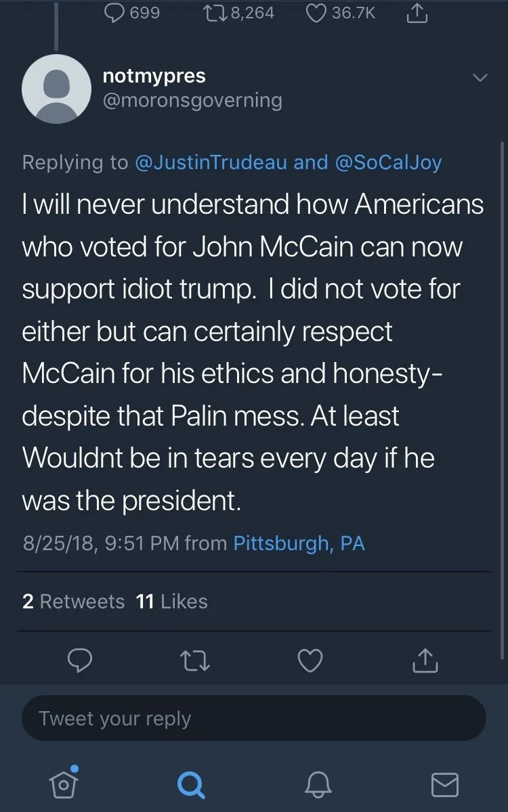508x812 pixels.
Task: Retweet the notmypres tweet
Action: [x=195, y=660]
